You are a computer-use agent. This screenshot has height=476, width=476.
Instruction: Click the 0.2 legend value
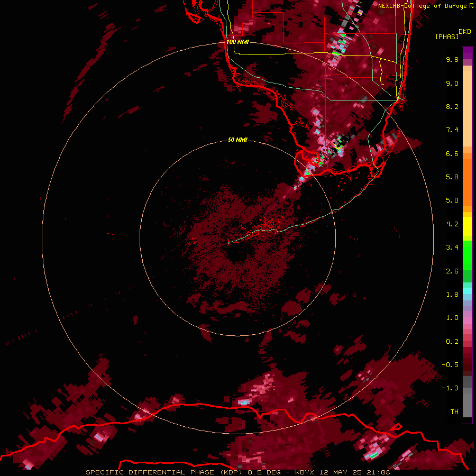(x=452, y=342)
